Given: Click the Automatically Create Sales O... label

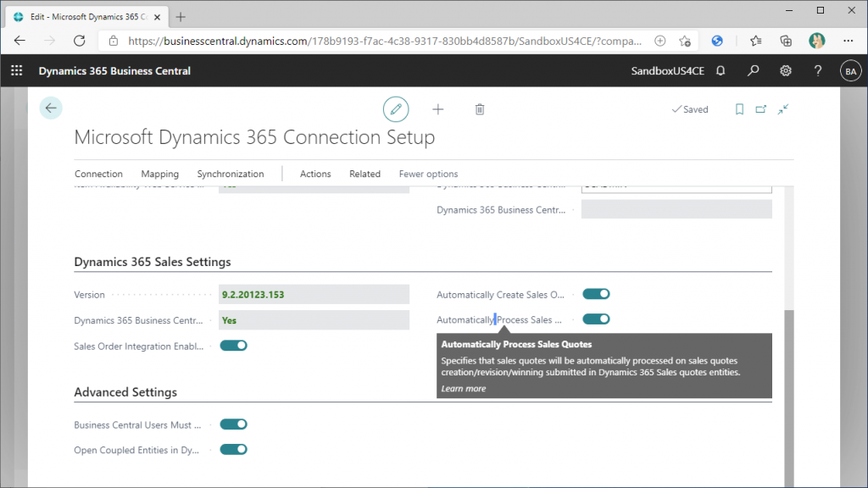Looking at the screenshot, I should point(500,295).
